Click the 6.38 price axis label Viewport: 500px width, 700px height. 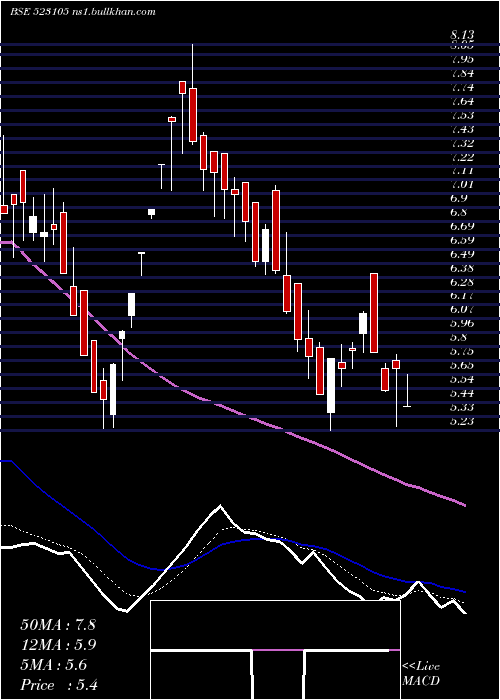pos(462,268)
